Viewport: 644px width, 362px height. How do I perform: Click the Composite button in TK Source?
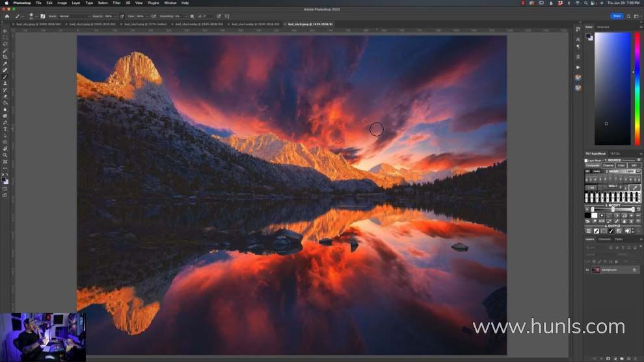pyautogui.click(x=592, y=166)
